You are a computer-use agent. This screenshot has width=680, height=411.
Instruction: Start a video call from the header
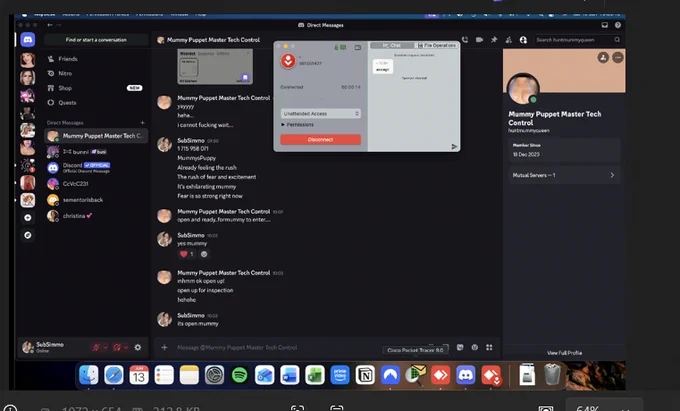pyautogui.click(x=479, y=40)
